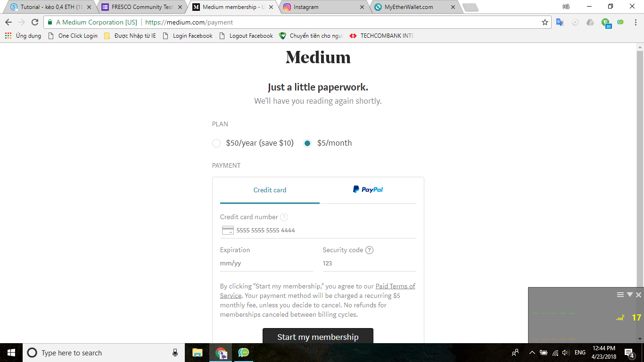Viewport: 644px width, 362px height.
Task: Click the Start my membership button
Action: click(x=318, y=337)
